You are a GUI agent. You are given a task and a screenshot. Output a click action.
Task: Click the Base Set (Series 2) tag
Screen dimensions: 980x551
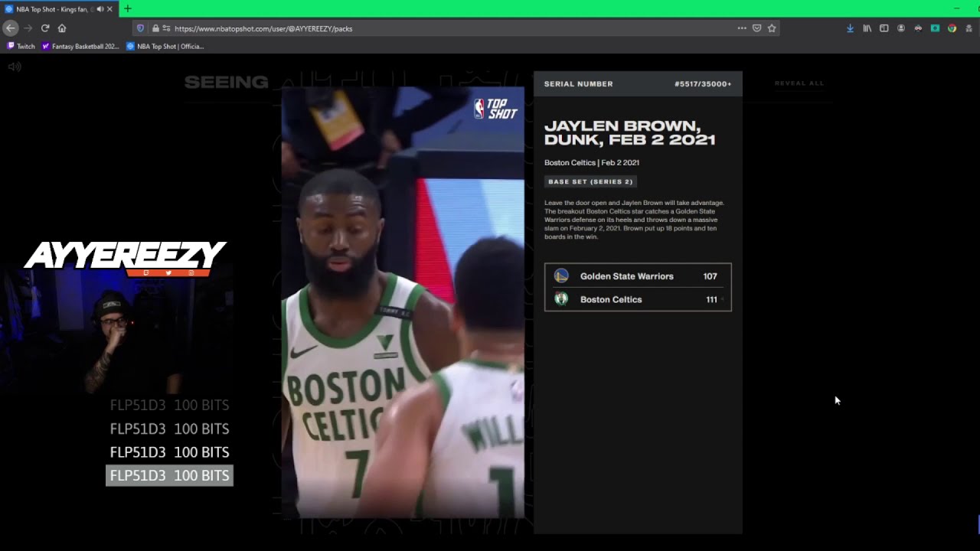[x=590, y=181]
